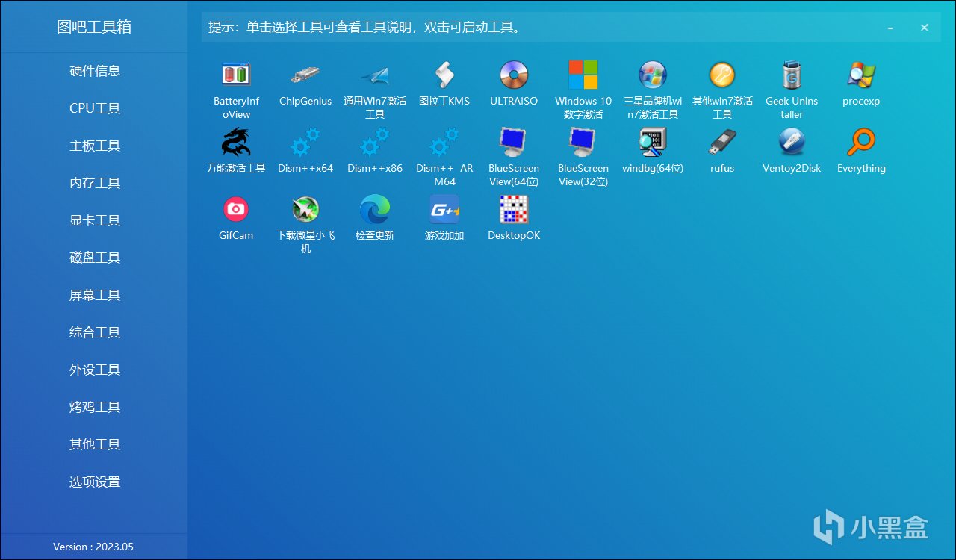Select the 游戏加加 icon
Screen dimensions: 956x560
pos(444,209)
